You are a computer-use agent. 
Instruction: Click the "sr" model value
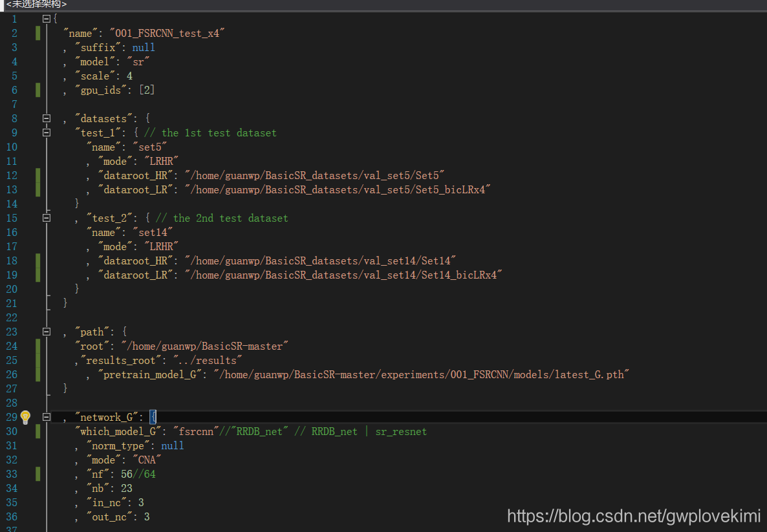[138, 61]
